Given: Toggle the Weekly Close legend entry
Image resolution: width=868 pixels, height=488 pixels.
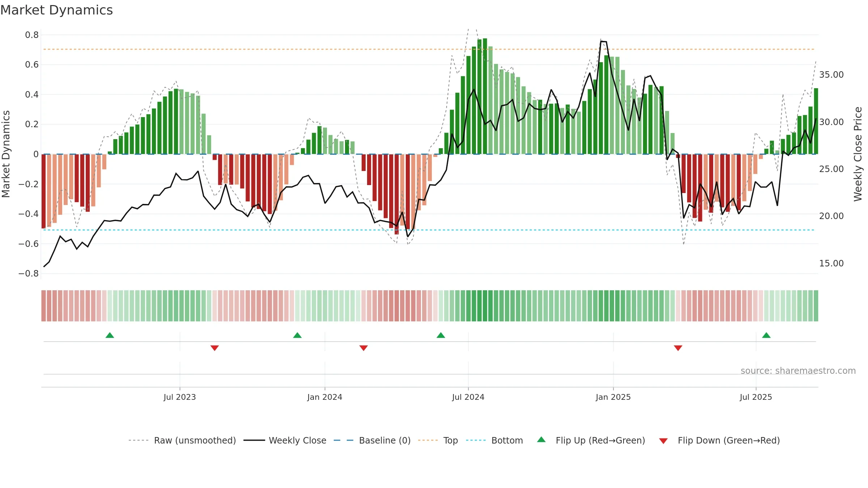Looking at the screenshot, I should (285, 440).
